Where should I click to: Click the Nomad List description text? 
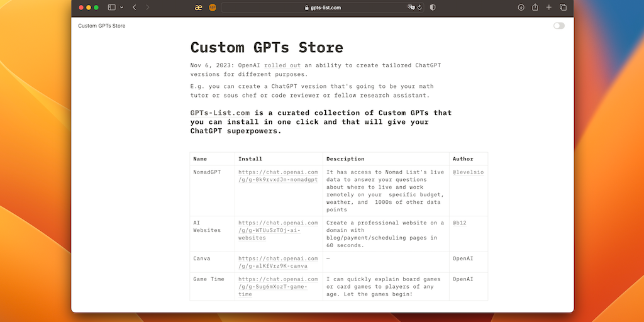tap(386, 191)
